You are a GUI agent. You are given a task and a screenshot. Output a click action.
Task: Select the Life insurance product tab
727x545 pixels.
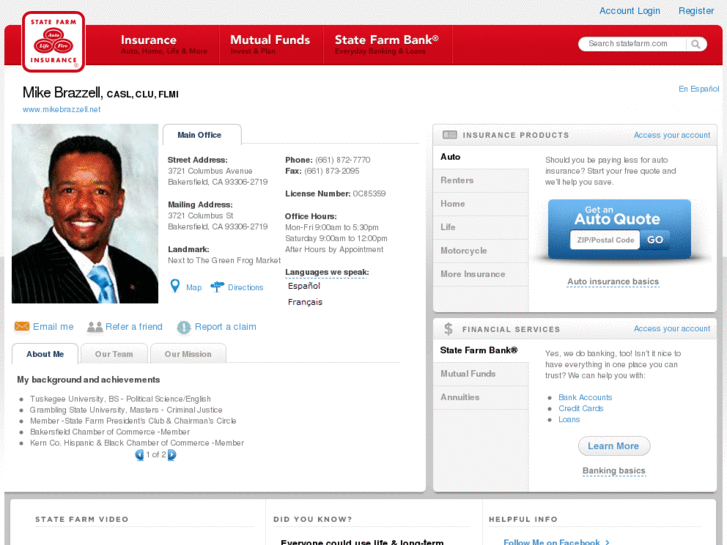[x=481, y=227]
